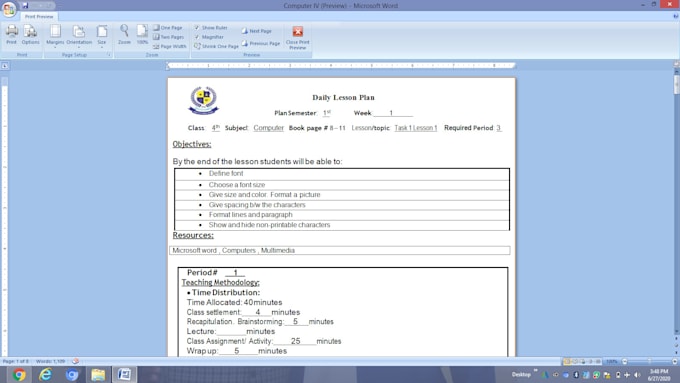Click the proofing errors status icon

(75, 361)
